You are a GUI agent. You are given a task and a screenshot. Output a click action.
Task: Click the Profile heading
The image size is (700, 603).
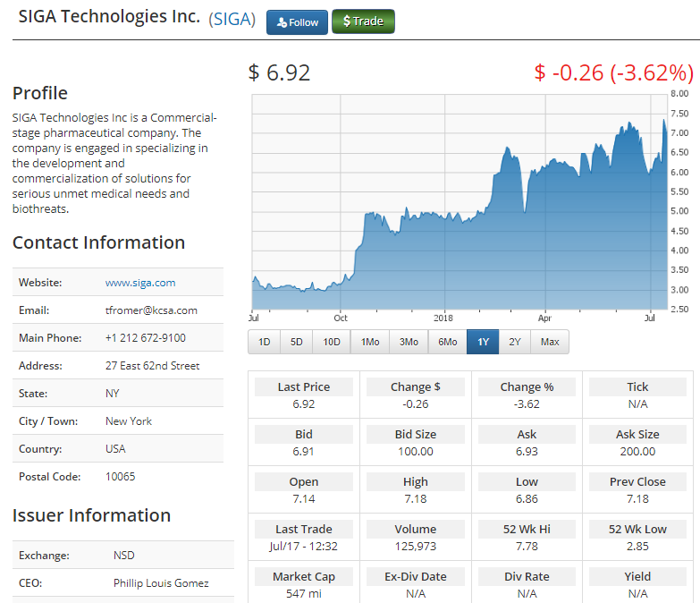click(x=40, y=93)
